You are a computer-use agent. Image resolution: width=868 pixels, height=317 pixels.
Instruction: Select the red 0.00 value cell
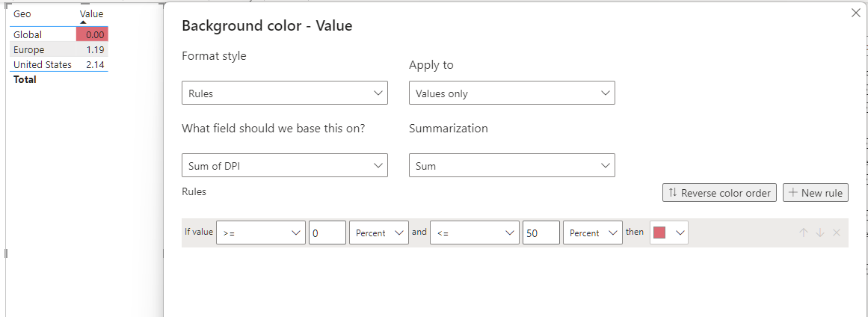[92, 34]
